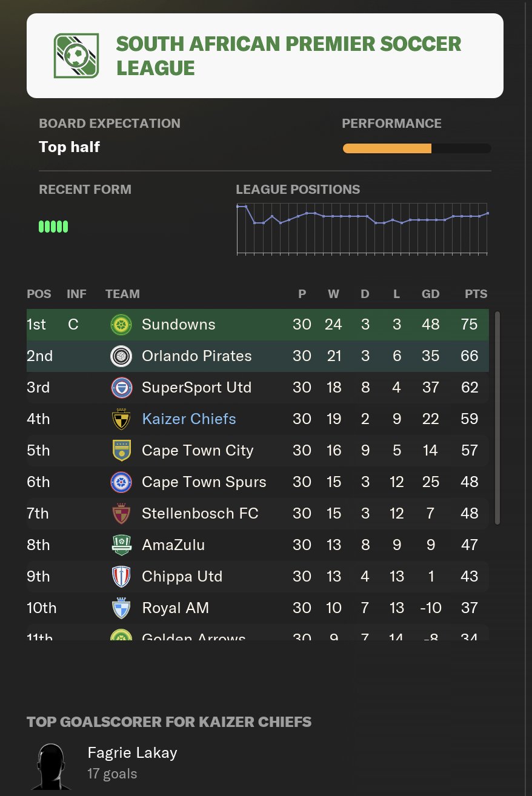The height and width of the screenshot is (796, 532).
Task: Open the Sundowns team name link
Action: (x=179, y=325)
